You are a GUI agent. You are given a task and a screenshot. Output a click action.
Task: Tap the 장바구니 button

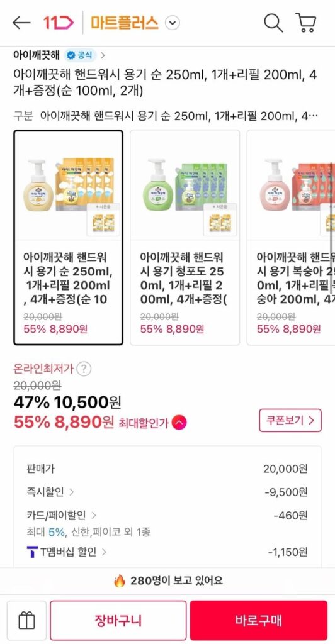[118, 621]
